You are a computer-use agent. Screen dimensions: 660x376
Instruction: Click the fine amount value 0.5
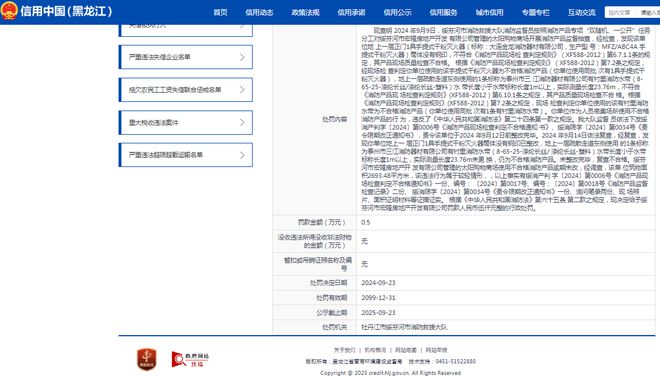click(365, 222)
